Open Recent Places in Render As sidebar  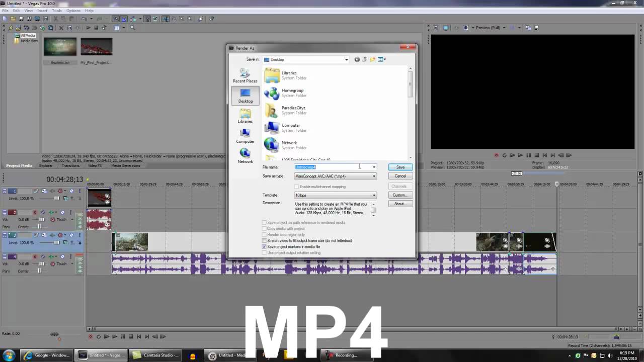click(245, 75)
